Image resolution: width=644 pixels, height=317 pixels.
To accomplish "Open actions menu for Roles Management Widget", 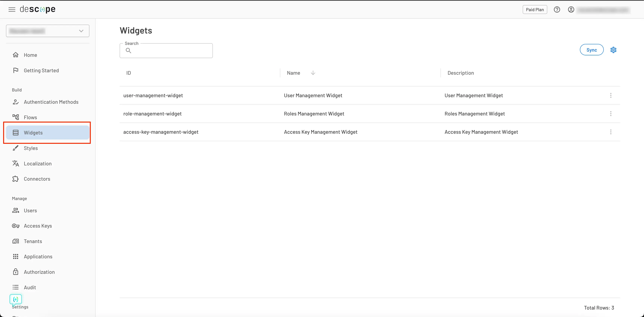I will click(610, 114).
